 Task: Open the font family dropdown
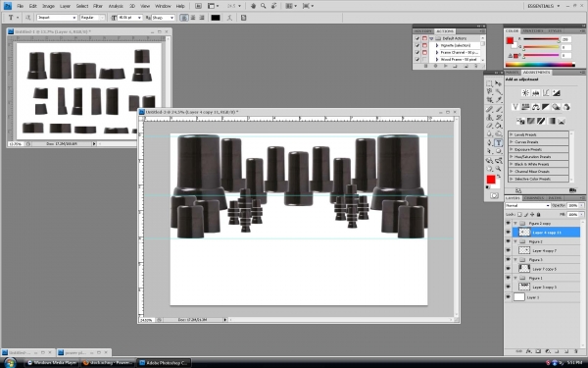tap(57, 18)
